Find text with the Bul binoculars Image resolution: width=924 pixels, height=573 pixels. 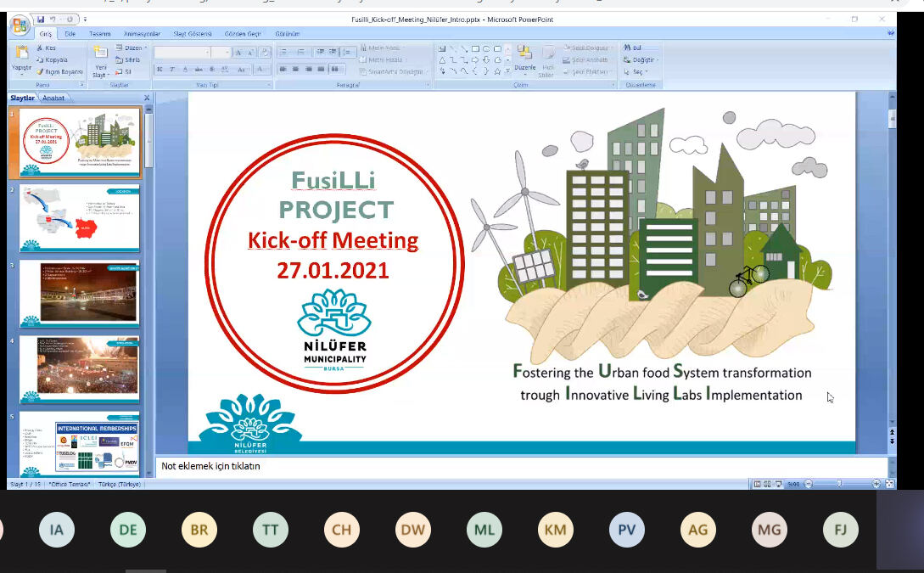[x=632, y=48]
